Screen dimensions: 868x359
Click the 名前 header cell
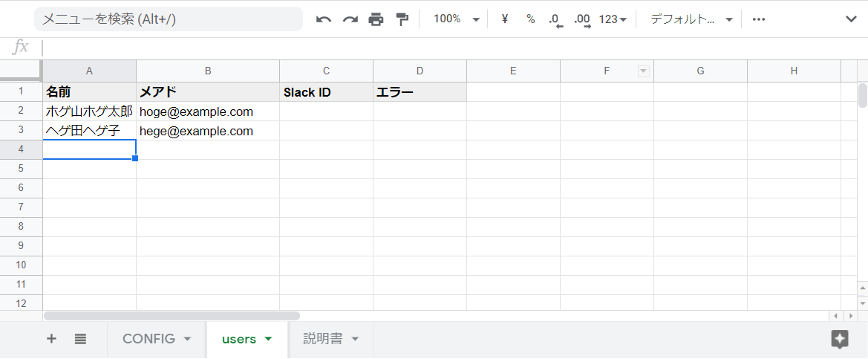[x=90, y=92]
